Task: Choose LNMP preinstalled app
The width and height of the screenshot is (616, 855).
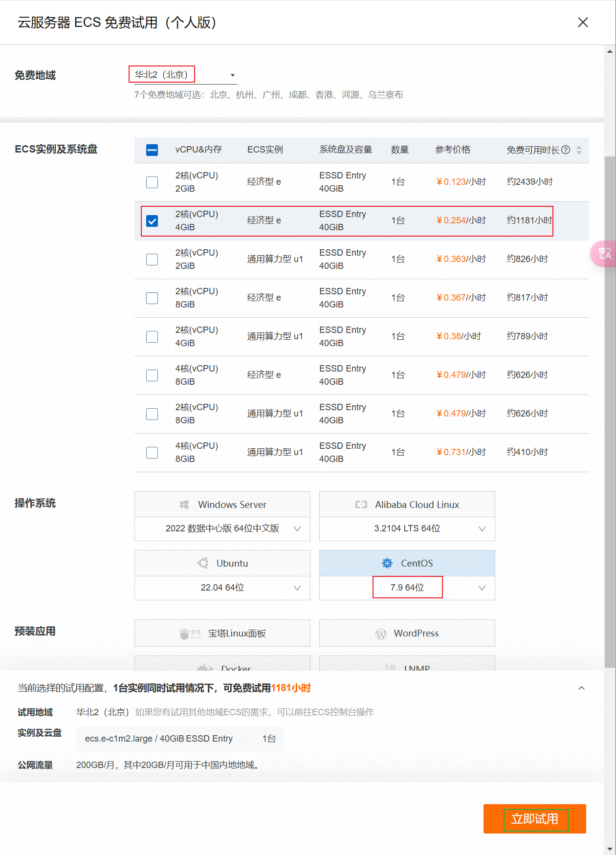Action: 407,663
